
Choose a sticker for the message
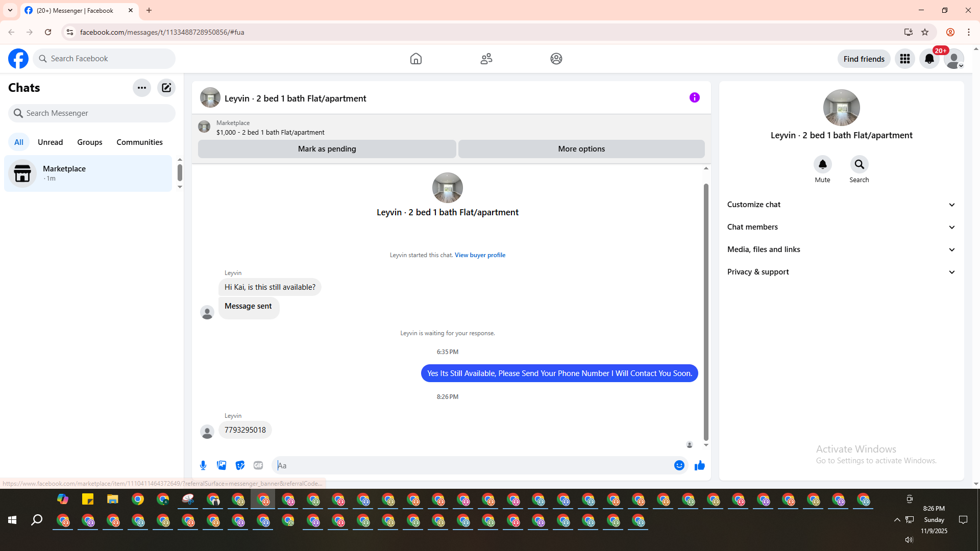240,465
